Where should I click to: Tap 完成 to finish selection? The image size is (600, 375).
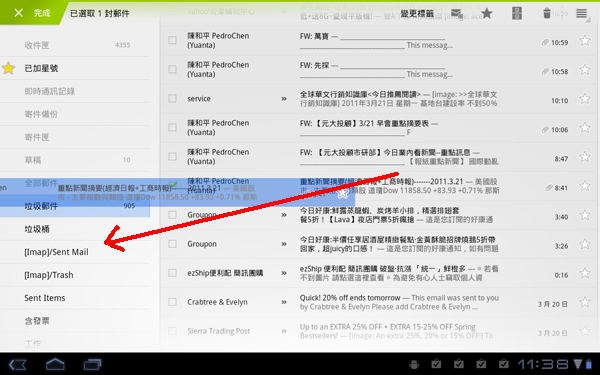(42, 13)
